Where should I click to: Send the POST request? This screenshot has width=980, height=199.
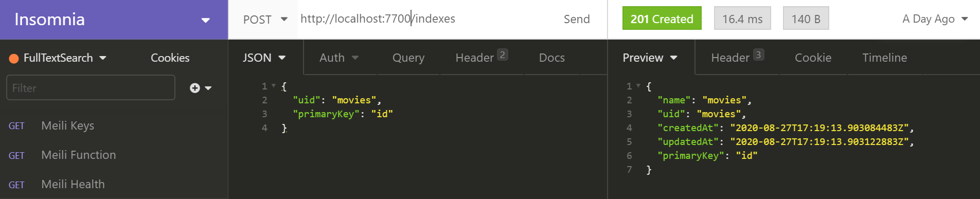tap(577, 20)
